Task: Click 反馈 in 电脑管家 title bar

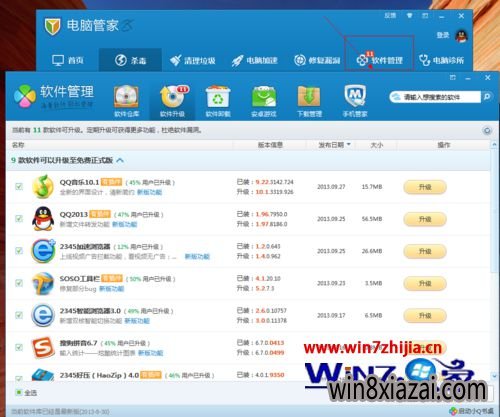Action: pos(390,16)
